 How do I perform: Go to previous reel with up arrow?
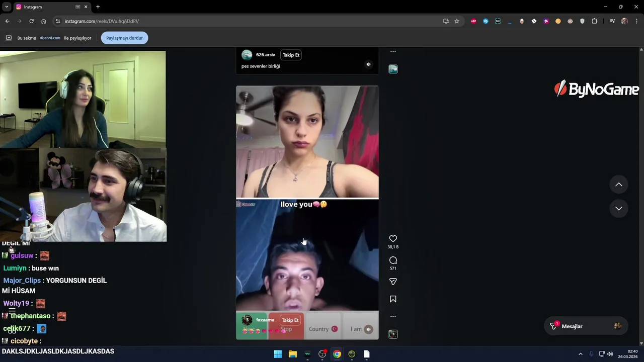pyautogui.click(x=619, y=185)
